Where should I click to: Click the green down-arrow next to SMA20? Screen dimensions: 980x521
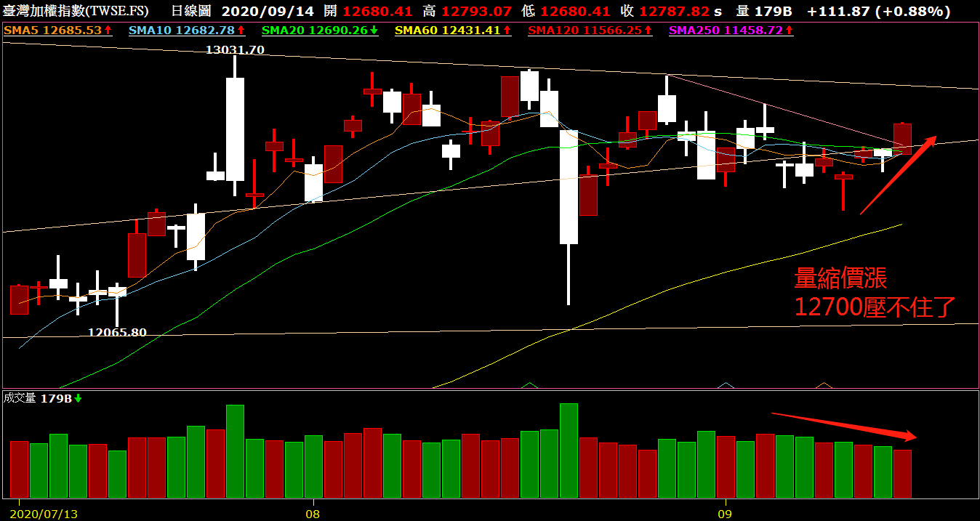374,31
